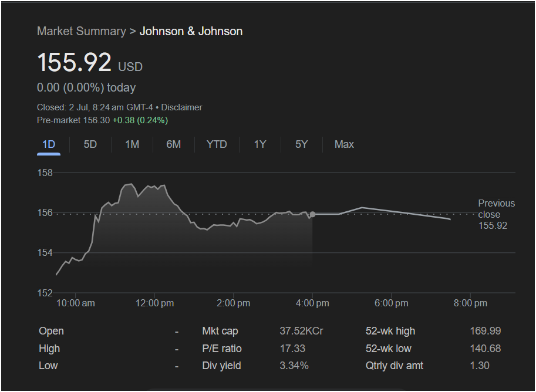Click the pre-market +0.38 (0.24%) change
Image resolution: width=536 pixels, height=392 pixels.
coord(140,120)
